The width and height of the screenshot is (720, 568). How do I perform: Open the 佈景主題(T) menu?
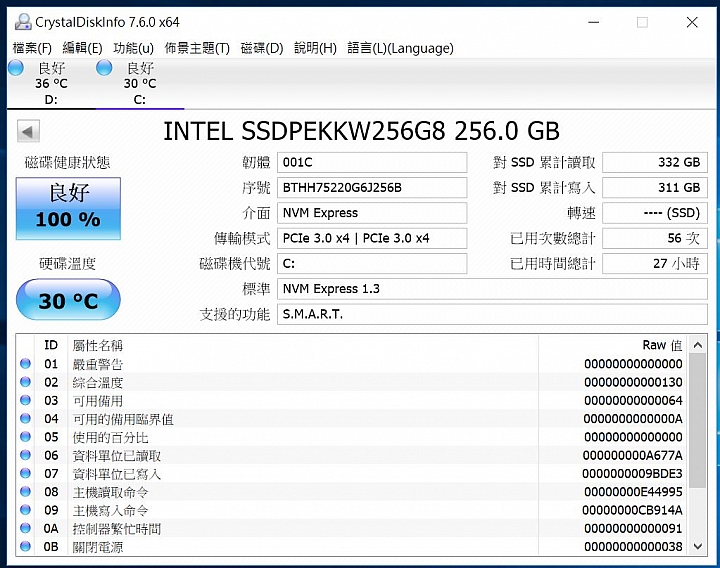(x=197, y=48)
